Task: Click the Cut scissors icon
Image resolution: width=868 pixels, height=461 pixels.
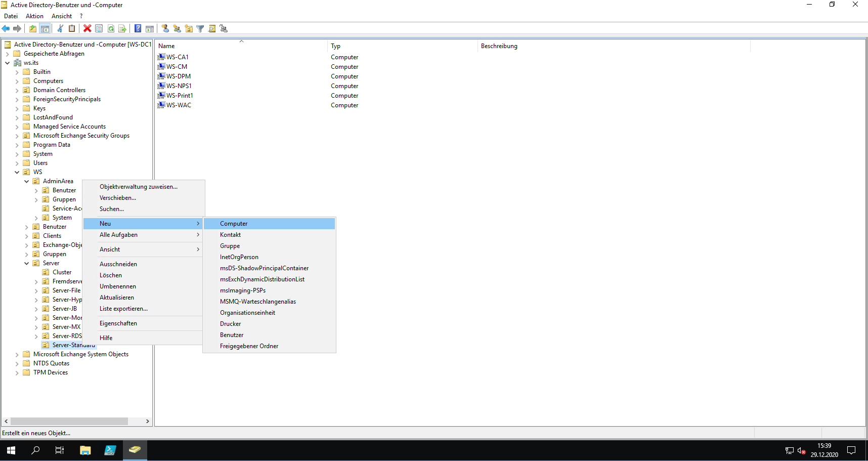Action: (x=60, y=29)
